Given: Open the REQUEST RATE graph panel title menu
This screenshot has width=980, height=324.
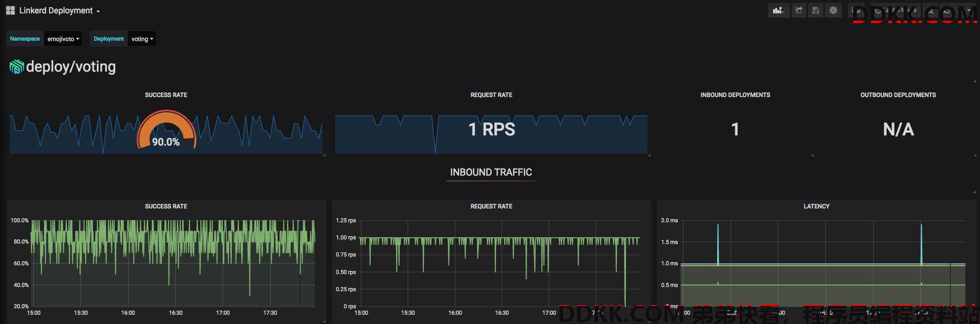Looking at the screenshot, I should coord(491,206).
